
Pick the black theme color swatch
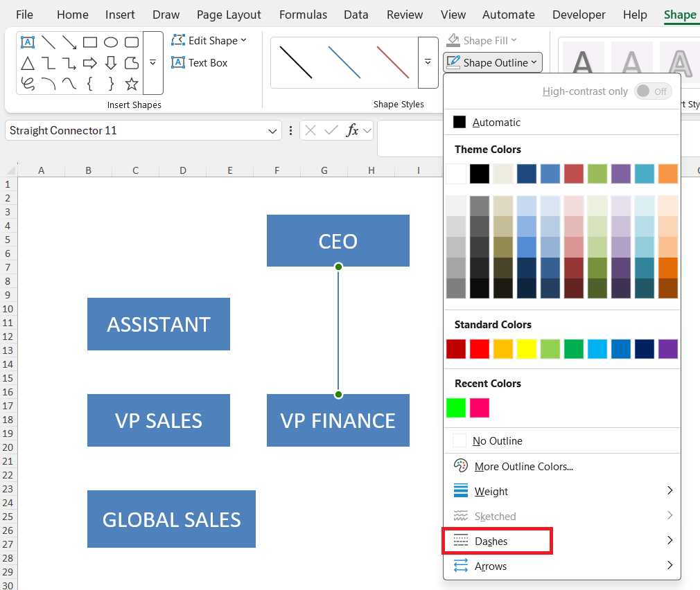pos(480,174)
